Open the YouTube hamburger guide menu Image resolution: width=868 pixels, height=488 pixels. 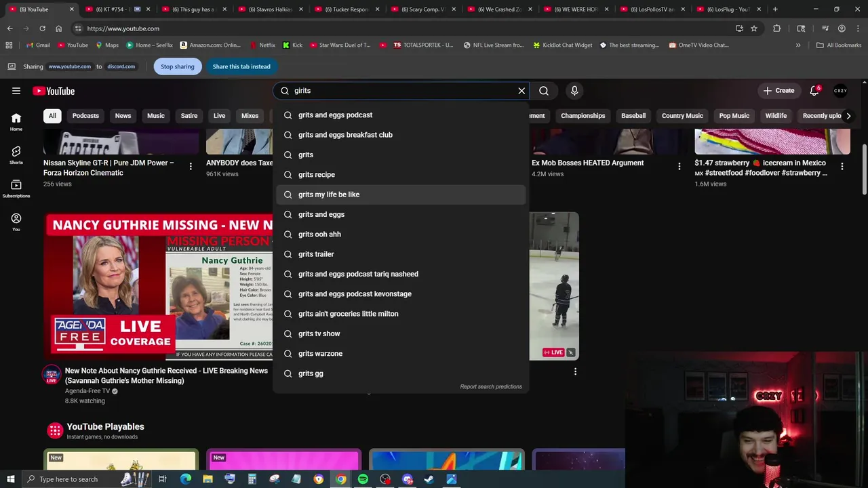(x=16, y=91)
